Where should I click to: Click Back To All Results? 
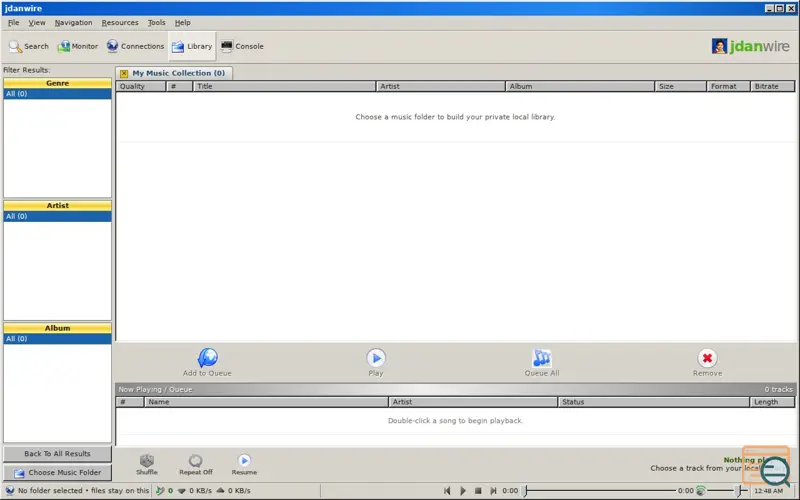[x=57, y=454]
